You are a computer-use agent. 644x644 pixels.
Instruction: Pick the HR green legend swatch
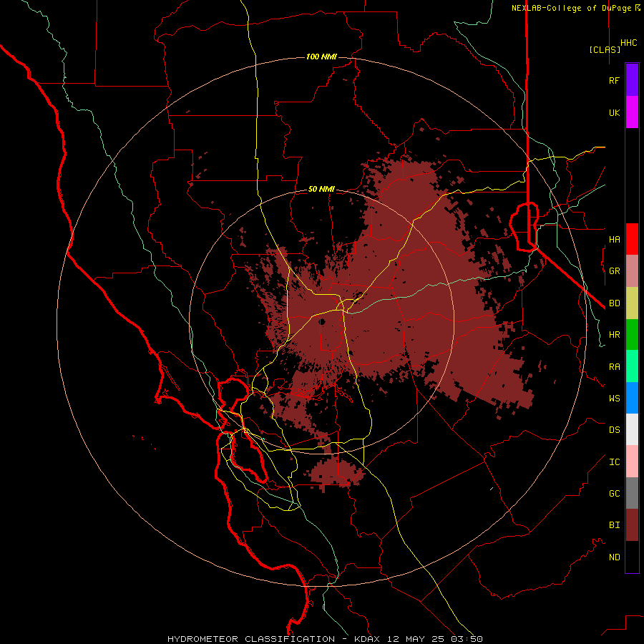(x=632, y=335)
